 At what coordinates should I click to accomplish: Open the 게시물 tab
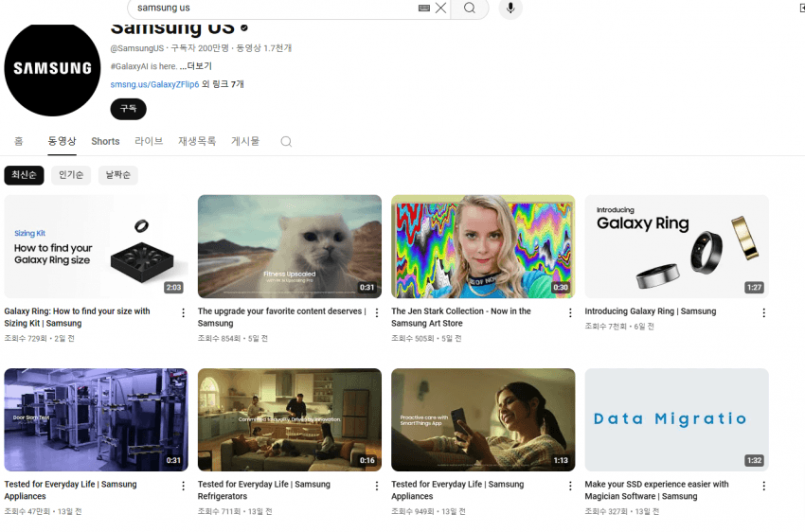click(245, 141)
